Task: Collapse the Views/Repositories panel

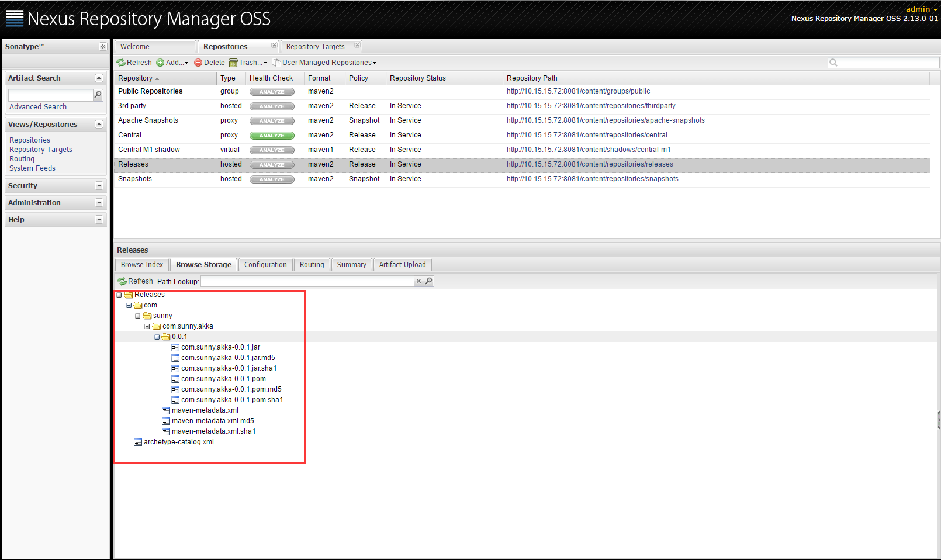Action: [x=99, y=125]
